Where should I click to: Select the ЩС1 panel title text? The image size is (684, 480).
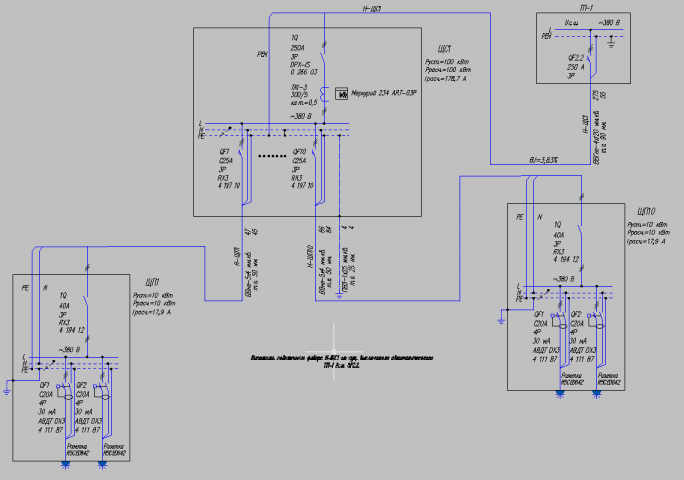tap(444, 49)
